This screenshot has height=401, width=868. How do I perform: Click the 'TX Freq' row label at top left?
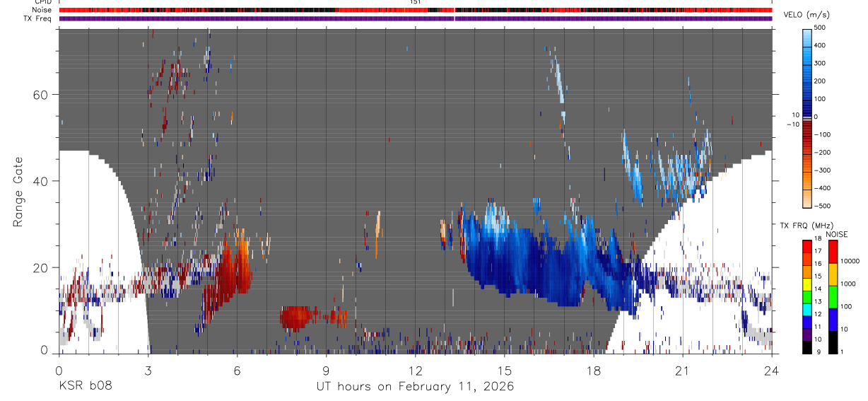38,18
